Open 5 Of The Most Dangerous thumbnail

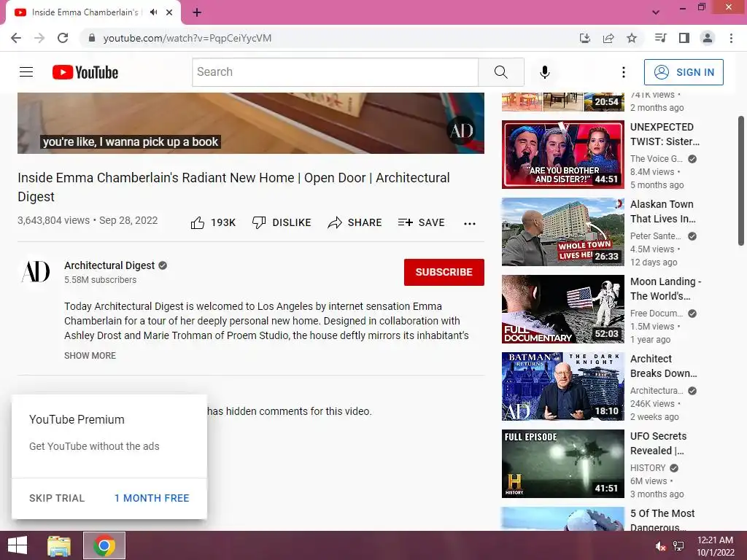[563, 519]
